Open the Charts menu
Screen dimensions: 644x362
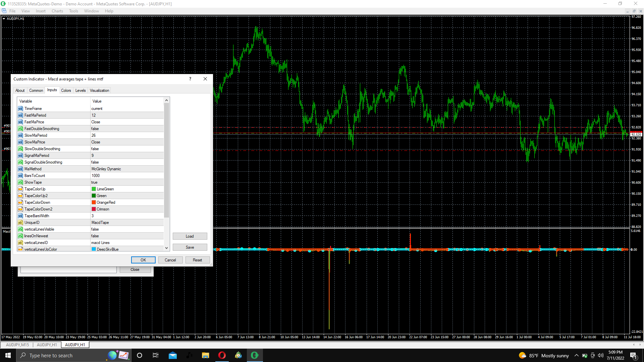57,11
